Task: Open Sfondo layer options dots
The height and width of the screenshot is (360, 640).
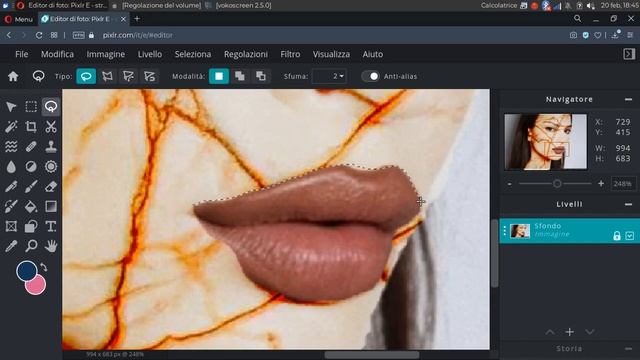Action: 504,231
